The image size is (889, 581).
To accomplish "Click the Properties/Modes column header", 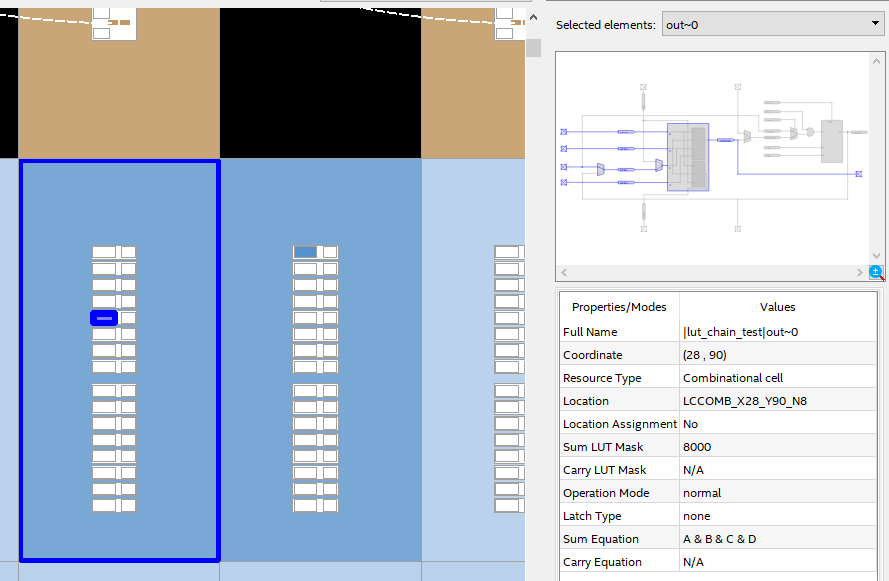I will coord(619,307).
